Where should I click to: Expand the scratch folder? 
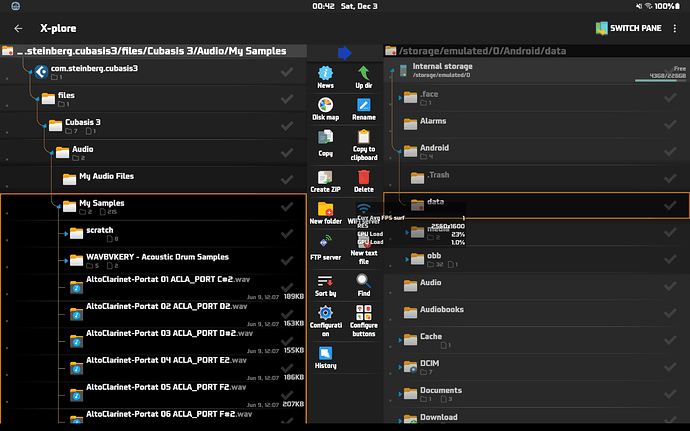pyautogui.click(x=63, y=233)
